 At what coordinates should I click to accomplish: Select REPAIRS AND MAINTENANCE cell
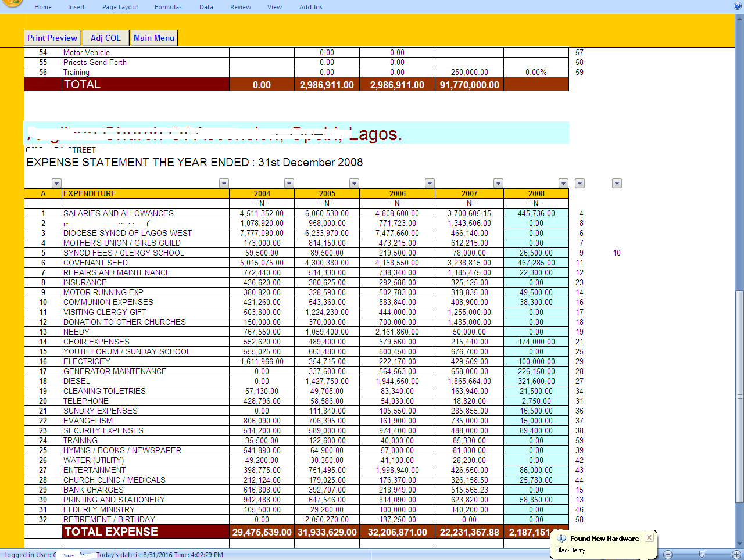145,272
